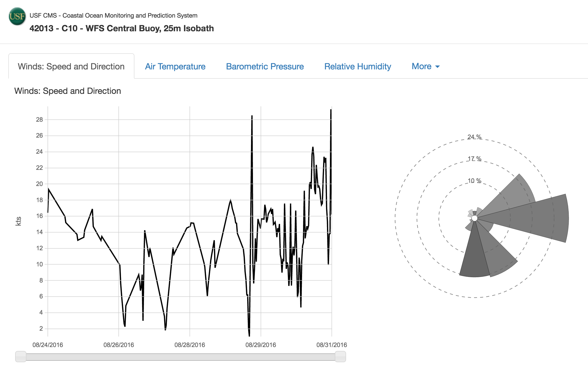
Task: Click the 08/28/2016 axis date label
Action: 190,345
